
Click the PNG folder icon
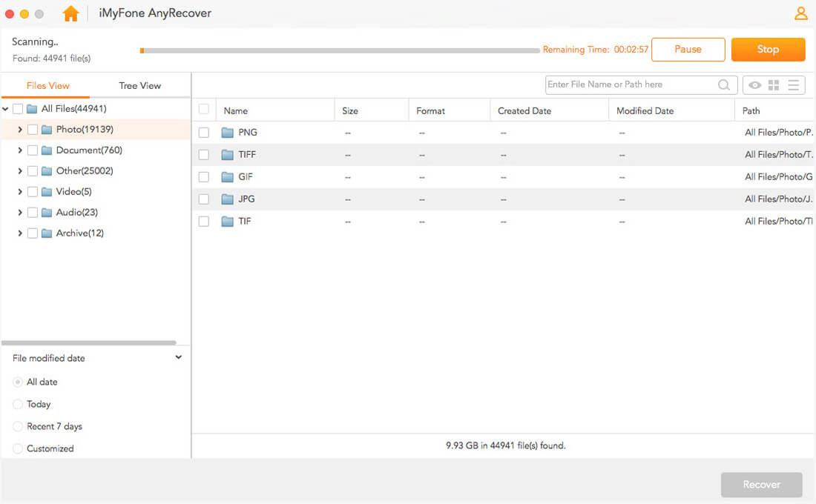[228, 133]
